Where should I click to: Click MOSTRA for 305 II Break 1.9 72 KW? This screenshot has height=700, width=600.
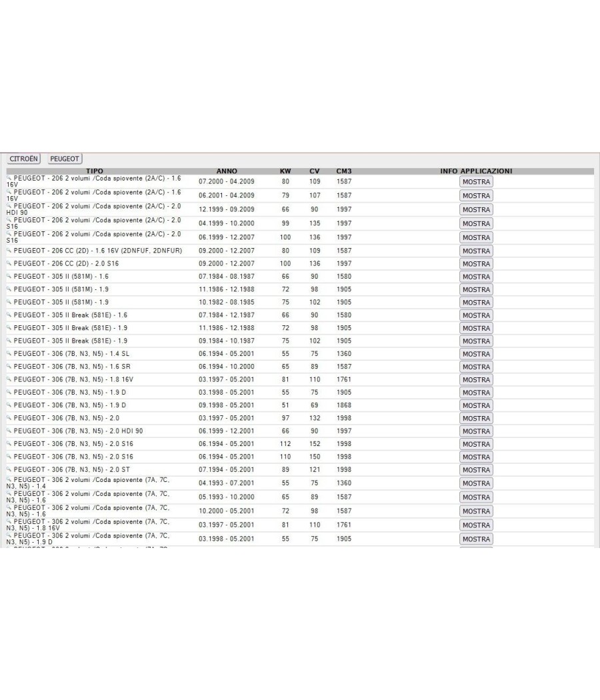[x=476, y=328]
